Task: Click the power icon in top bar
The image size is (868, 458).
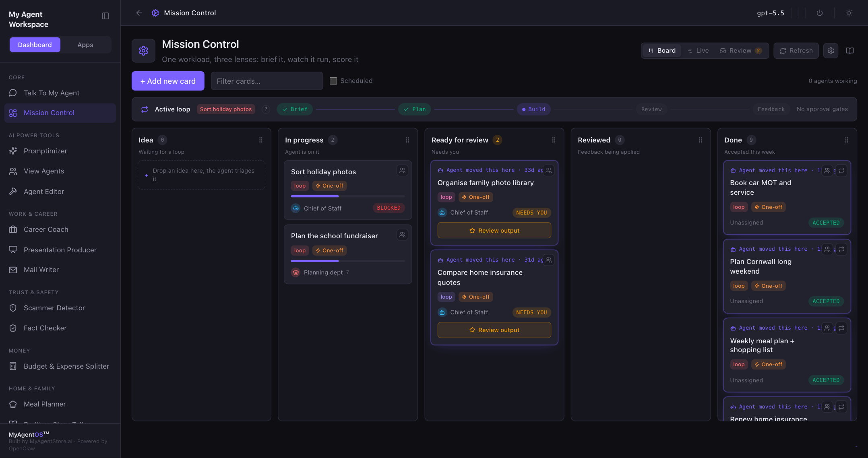Action: point(820,13)
